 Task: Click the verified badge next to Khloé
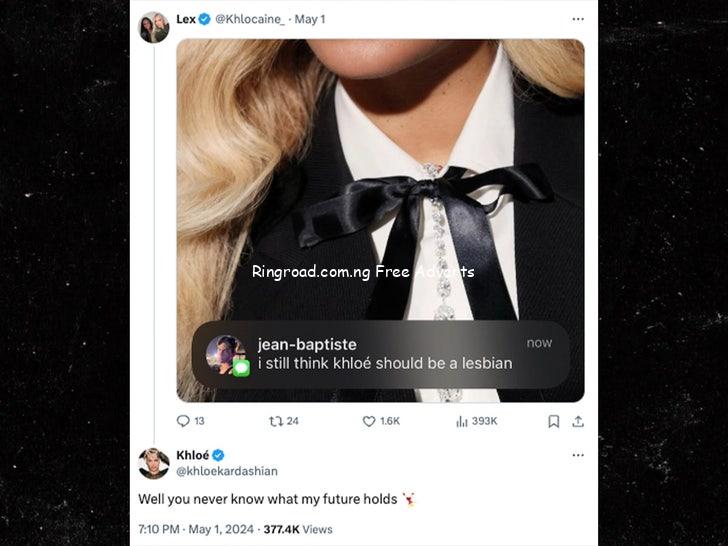219,455
